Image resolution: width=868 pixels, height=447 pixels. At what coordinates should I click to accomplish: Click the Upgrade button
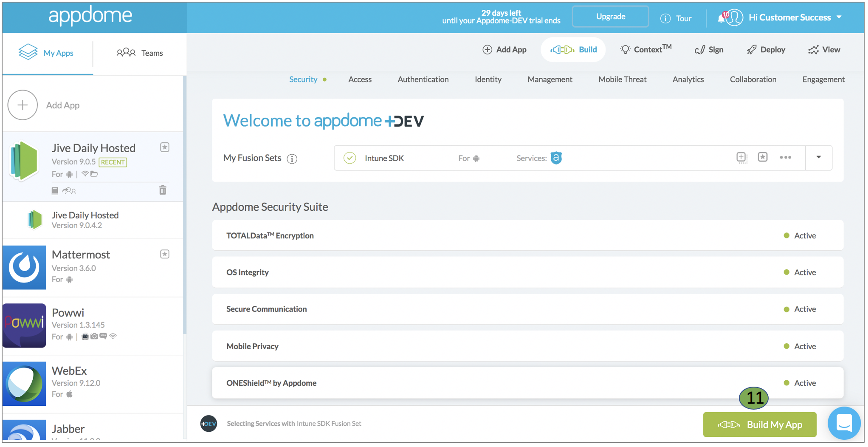tap(610, 17)
